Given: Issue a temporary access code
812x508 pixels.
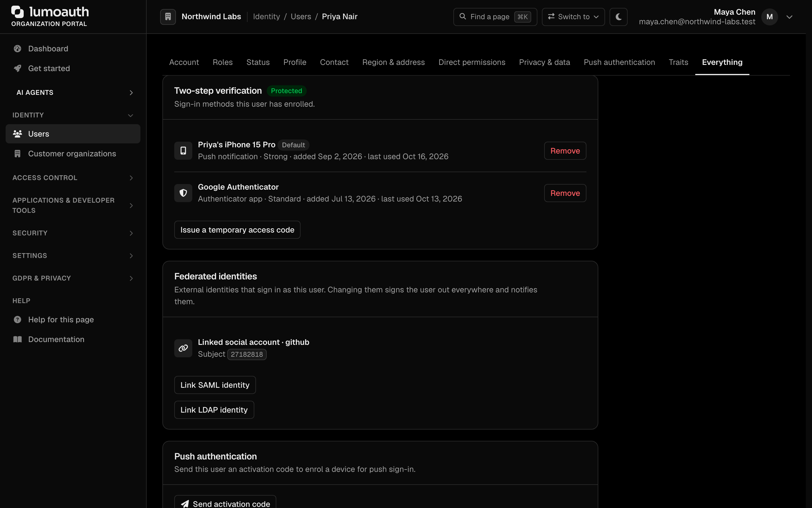Looking at the screenshot, I should [x=237, y=230].
